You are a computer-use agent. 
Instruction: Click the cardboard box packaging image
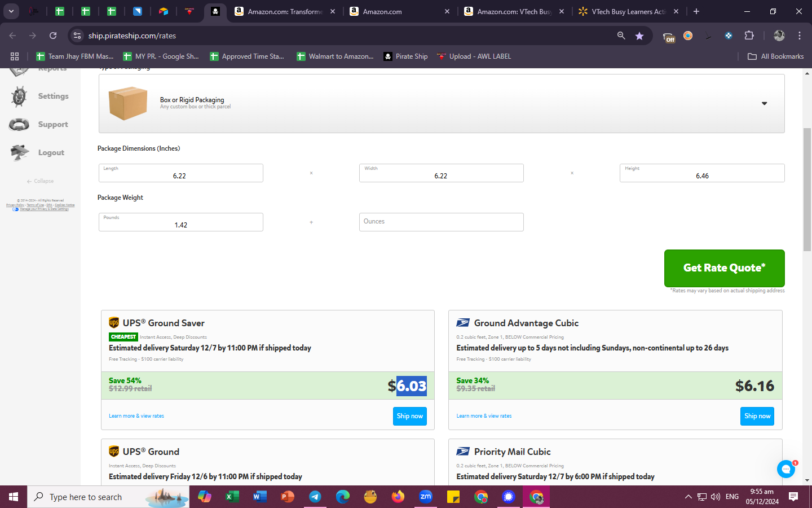click(x=128, y=103)
